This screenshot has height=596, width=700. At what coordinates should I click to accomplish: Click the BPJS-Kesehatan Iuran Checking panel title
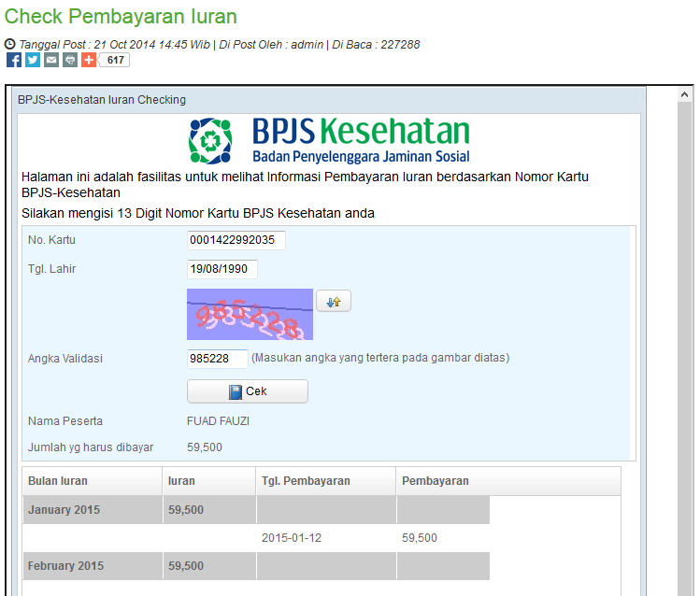102,99
